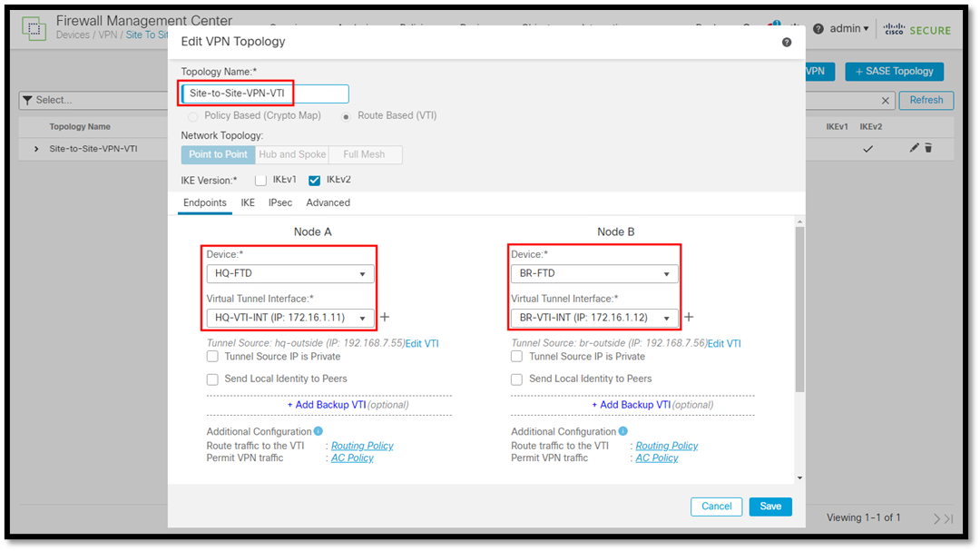Select Hub and Spoke network topology

tap(292, 154)
